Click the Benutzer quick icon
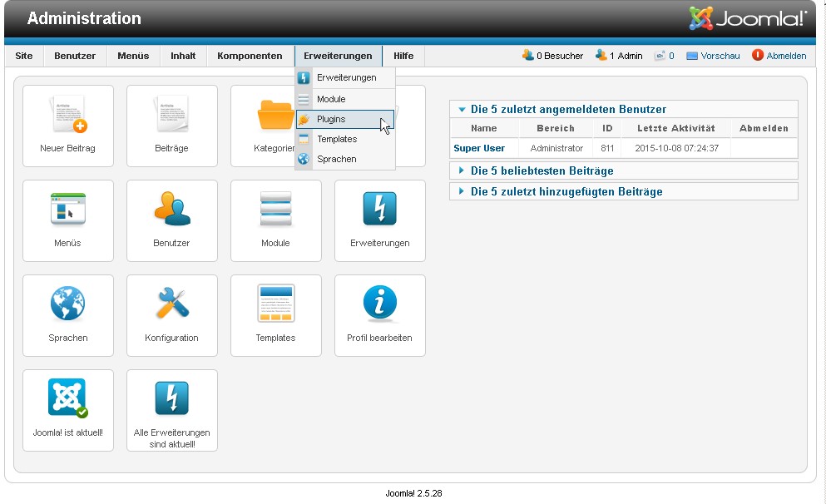This screenshot has width=826, height=504. point(171,220)
